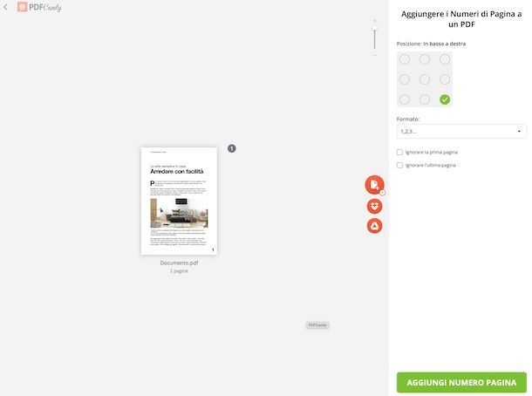
Task: Zoom out with minus below slider
Action: (x=374, y=55)
